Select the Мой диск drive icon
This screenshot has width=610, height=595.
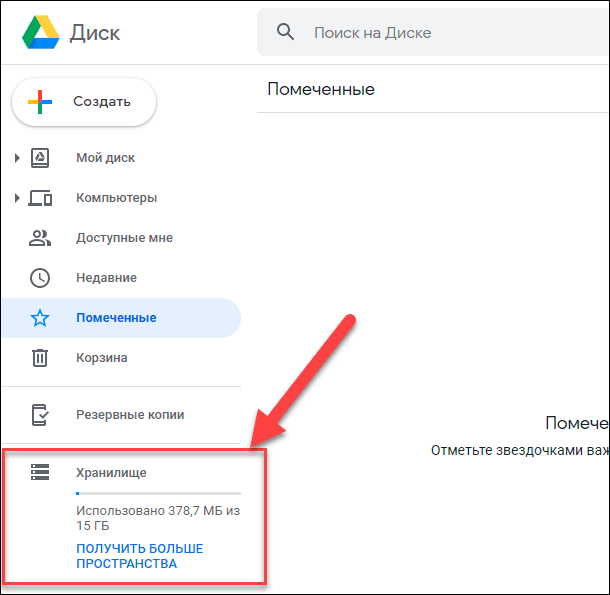click(x=40, y=158)
